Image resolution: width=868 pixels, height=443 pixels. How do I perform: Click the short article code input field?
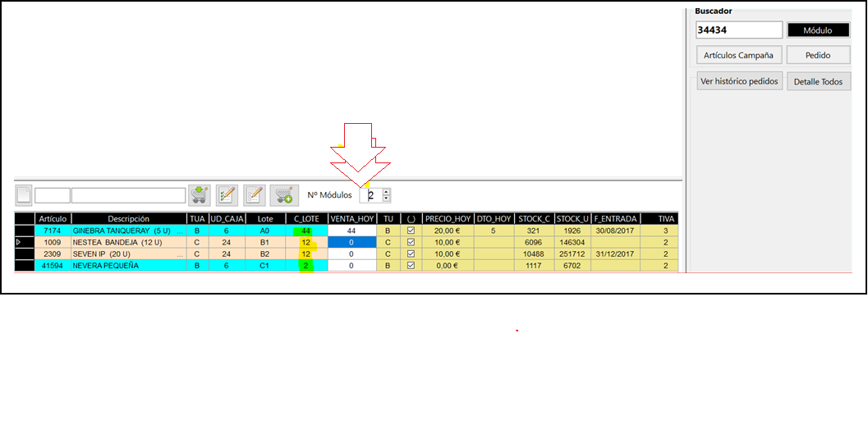[53, 195]
